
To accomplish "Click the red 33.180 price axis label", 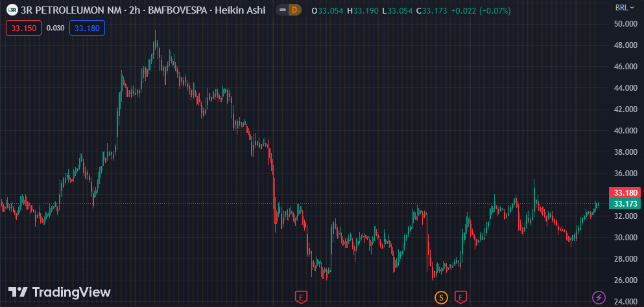I will [x=625, y=193].
